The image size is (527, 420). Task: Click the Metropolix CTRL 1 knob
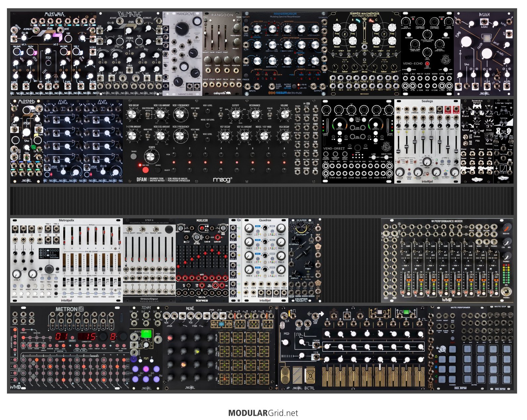pyautogui.click(x=17, y=273)
